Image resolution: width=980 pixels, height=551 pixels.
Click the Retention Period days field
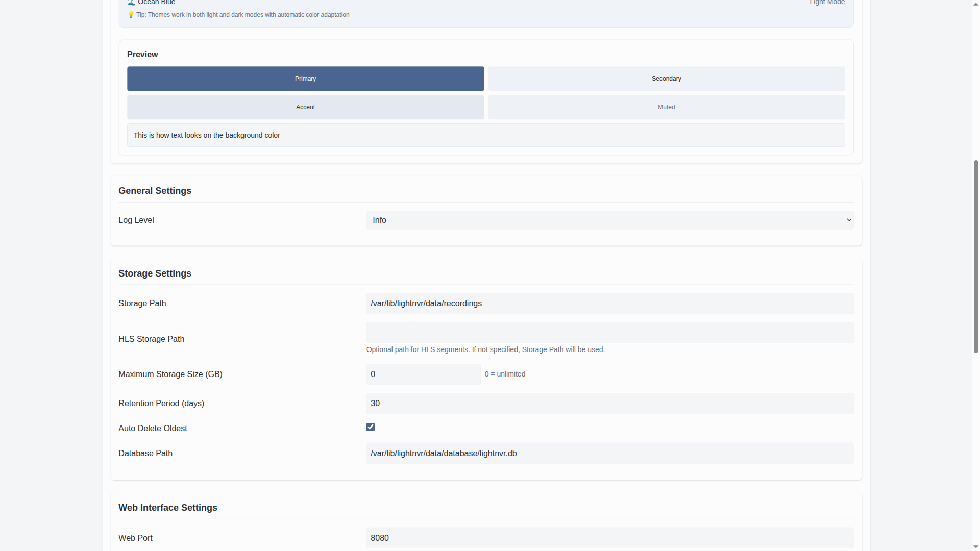pyautogui.click(x=610, y=404)
